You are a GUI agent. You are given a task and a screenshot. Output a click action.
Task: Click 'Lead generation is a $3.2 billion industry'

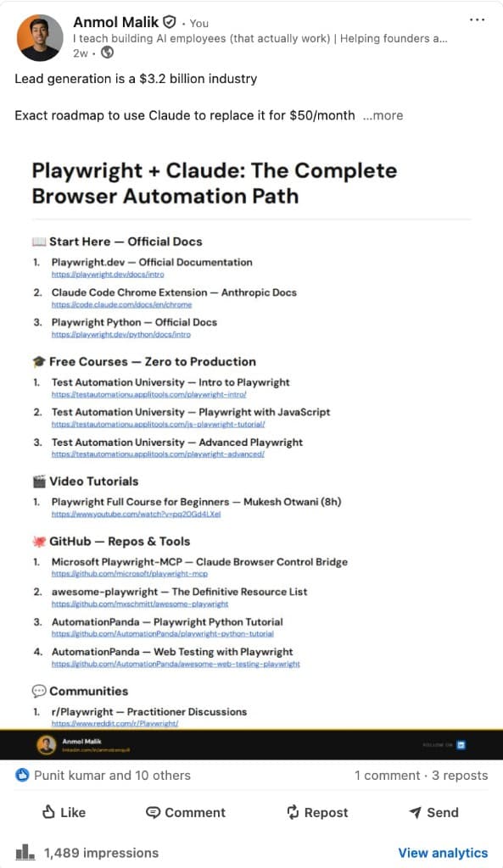coord(136,79)
